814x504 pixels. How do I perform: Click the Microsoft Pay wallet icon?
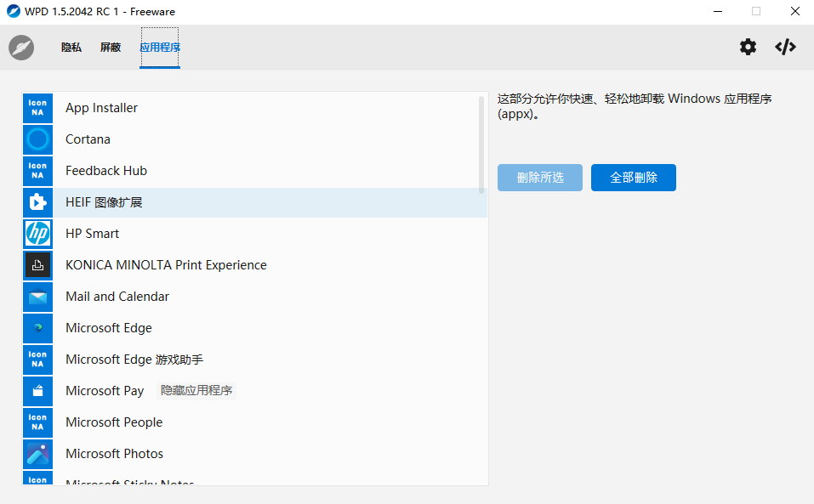[38, 391]
